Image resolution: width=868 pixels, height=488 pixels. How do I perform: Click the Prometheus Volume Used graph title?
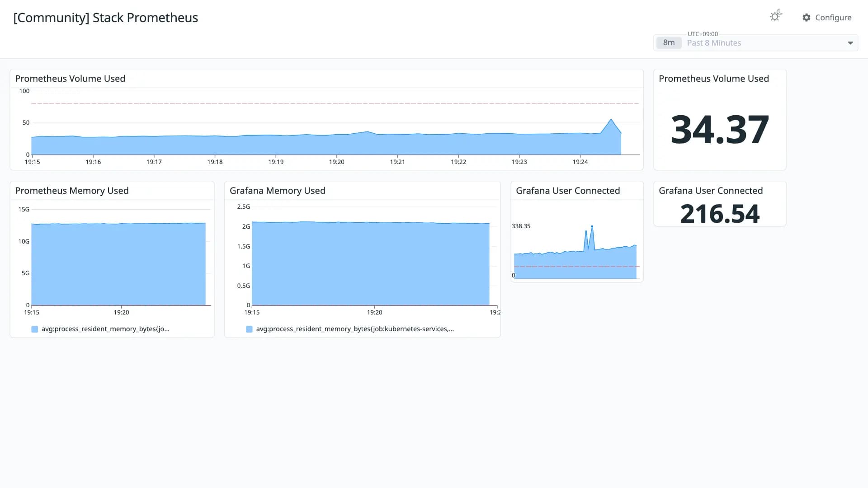[70, 79]
